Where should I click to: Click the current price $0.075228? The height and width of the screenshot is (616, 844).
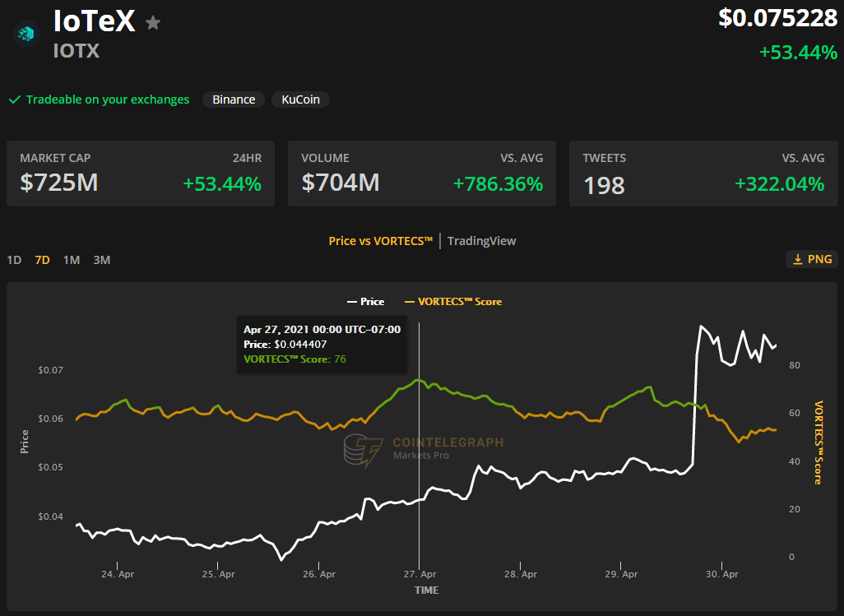[x=778, y=18]
